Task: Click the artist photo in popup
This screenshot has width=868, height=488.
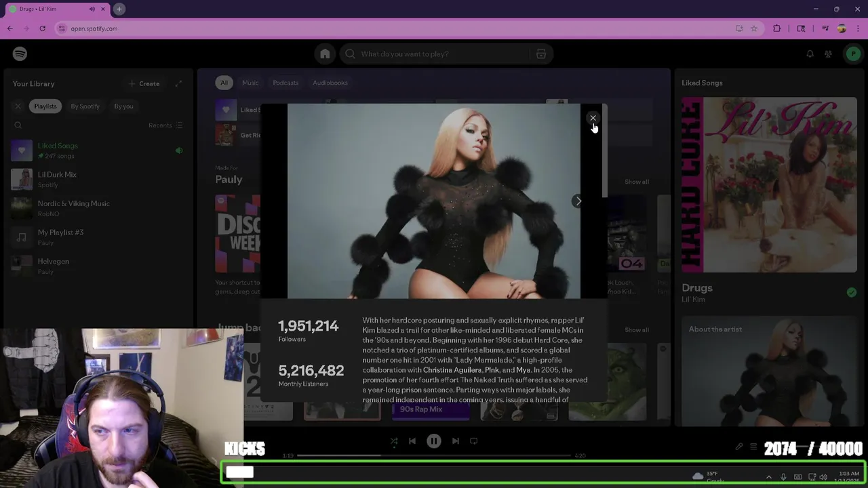Action: pyautogui.click(x=434, y=201)
